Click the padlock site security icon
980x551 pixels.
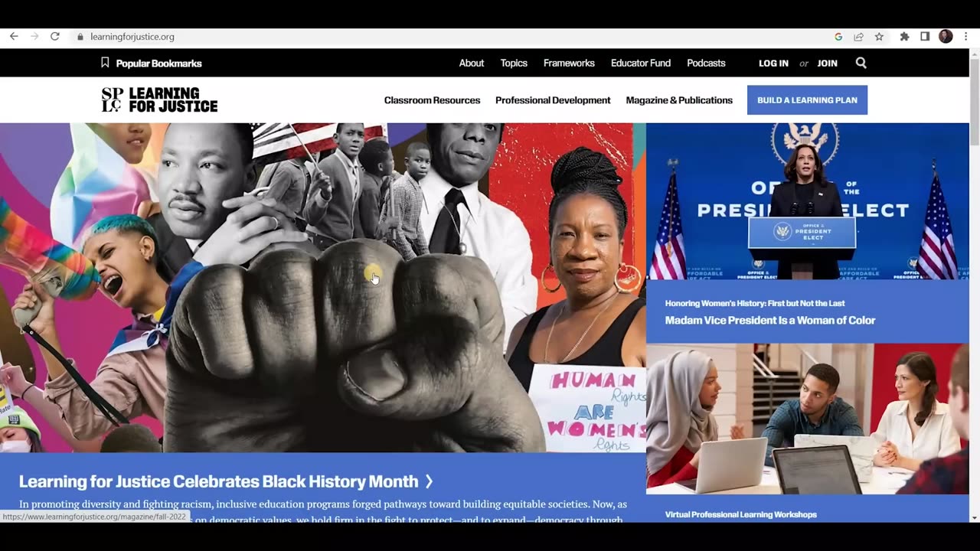pyautogui.click(x=80, y=37)
